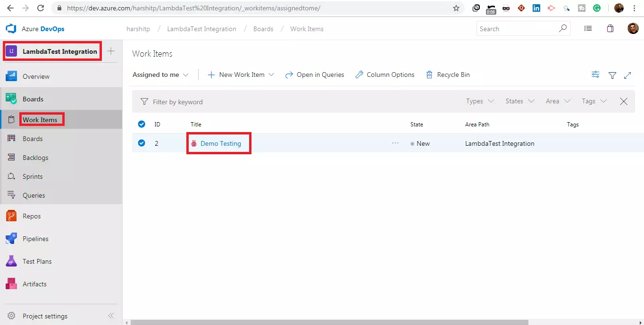Open the States filter dropdown
This screenshot has width=644, height=325.
click(x=519, y=101)
